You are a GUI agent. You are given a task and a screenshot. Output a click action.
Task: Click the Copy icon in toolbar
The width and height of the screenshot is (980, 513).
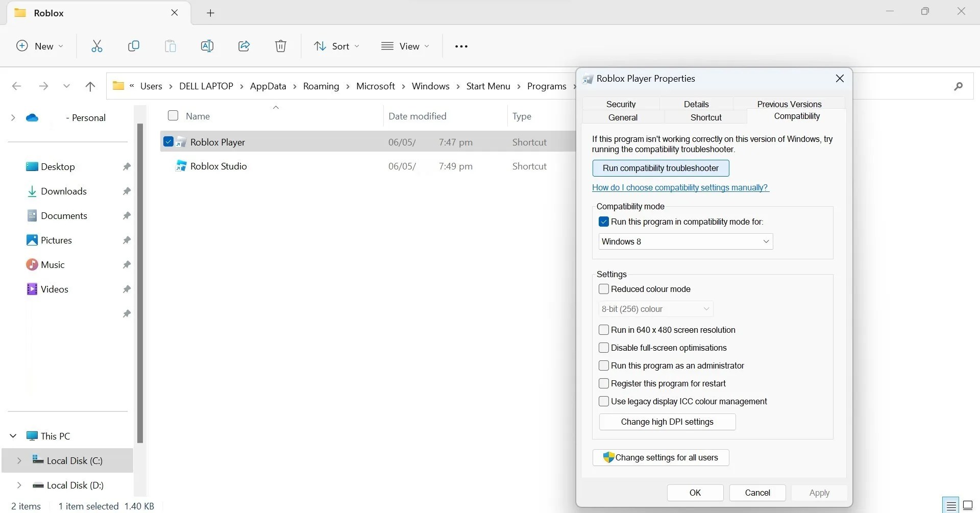point(134,46)
